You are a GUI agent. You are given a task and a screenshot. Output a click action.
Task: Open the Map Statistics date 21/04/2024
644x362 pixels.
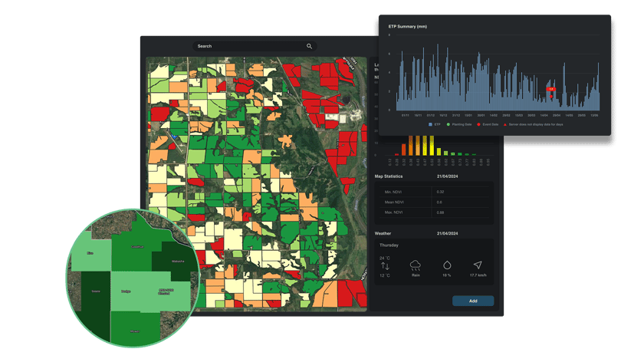click(x=446, y=176)
